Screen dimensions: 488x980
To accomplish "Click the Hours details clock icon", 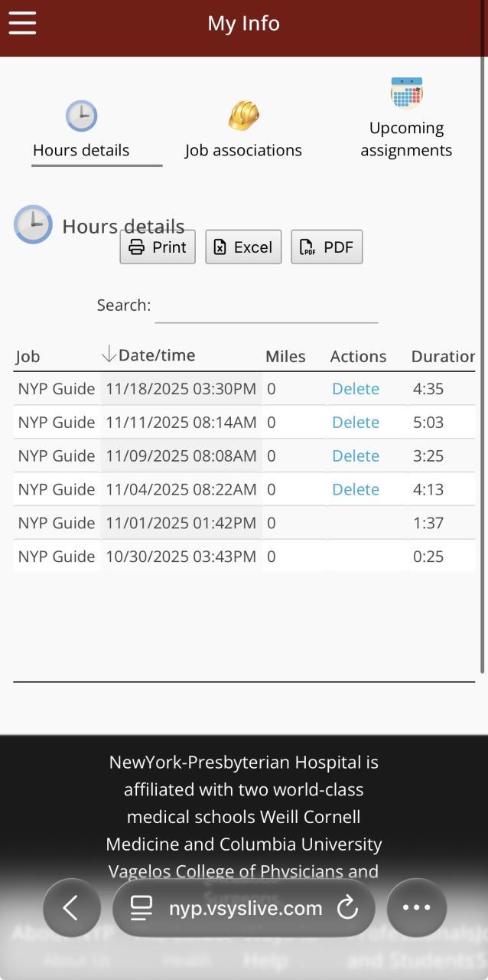I will click(81, 116).
